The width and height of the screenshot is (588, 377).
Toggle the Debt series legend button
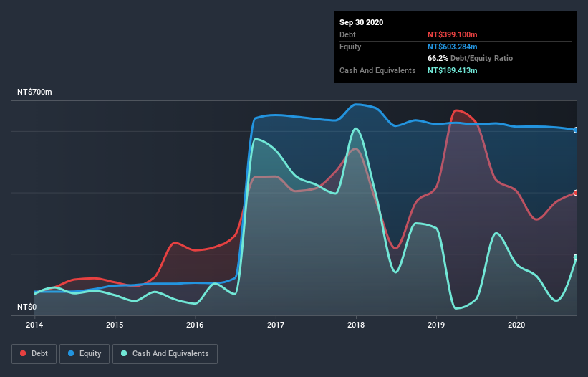click(34, 354)
